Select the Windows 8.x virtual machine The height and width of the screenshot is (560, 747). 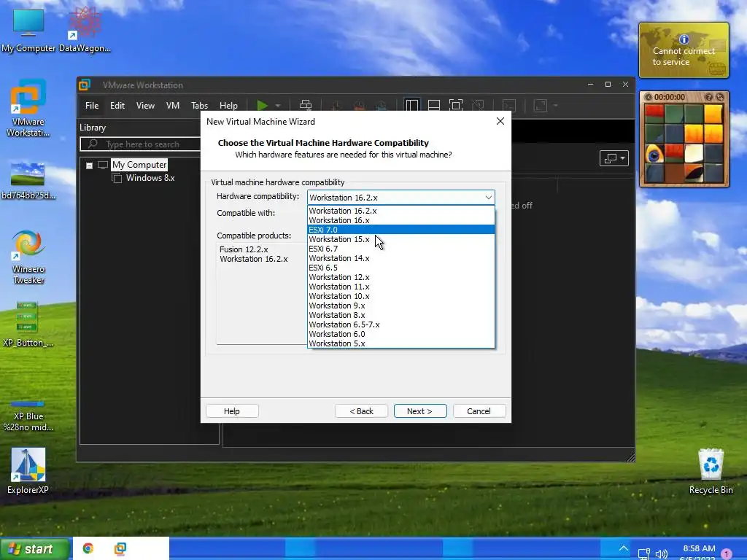click(x=150, y=178)
